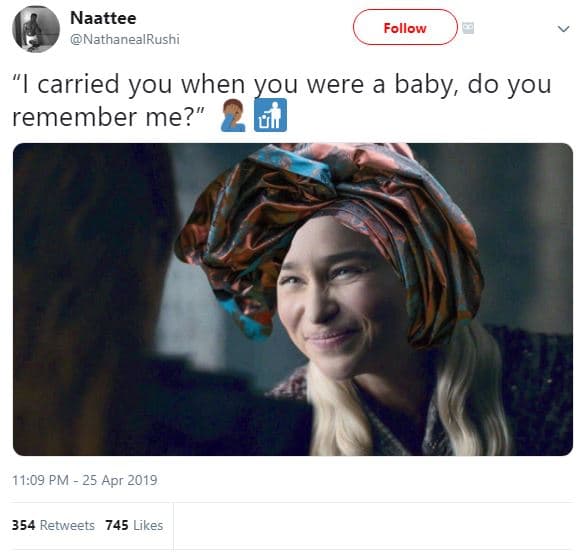Click the 745 likes count number
Image resolution: width=580 pixels, height=553 pixels.
(117, 525)
